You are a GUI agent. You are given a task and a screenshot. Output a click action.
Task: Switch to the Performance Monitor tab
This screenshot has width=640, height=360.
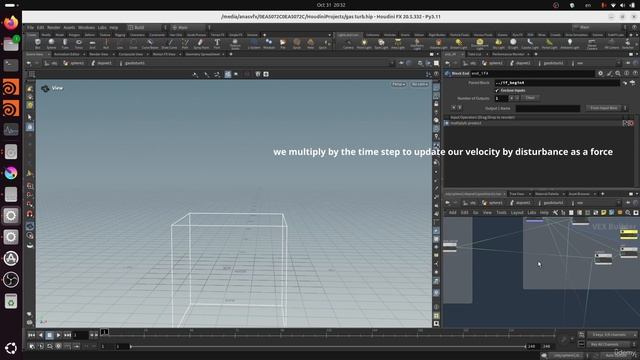click(508, 54)
